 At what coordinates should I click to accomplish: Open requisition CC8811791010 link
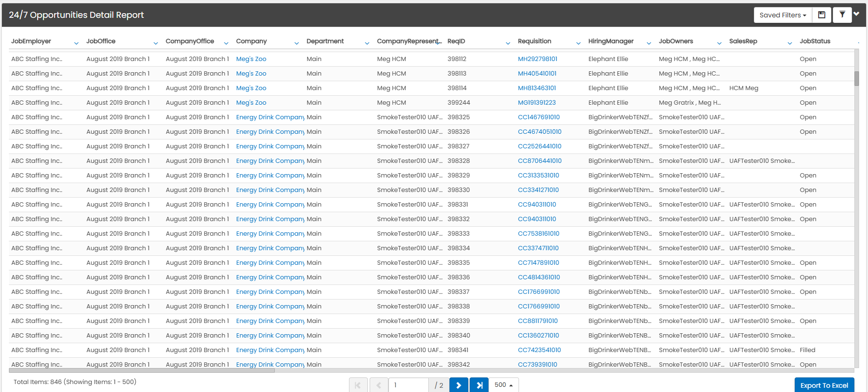(538, 321)
